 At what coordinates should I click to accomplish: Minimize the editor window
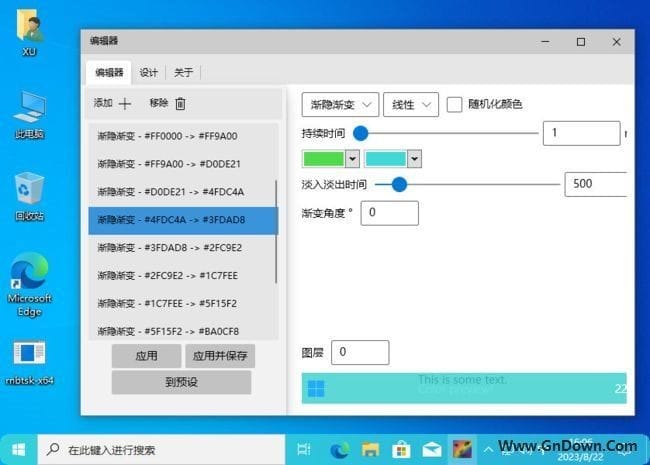tap(546, 42)
